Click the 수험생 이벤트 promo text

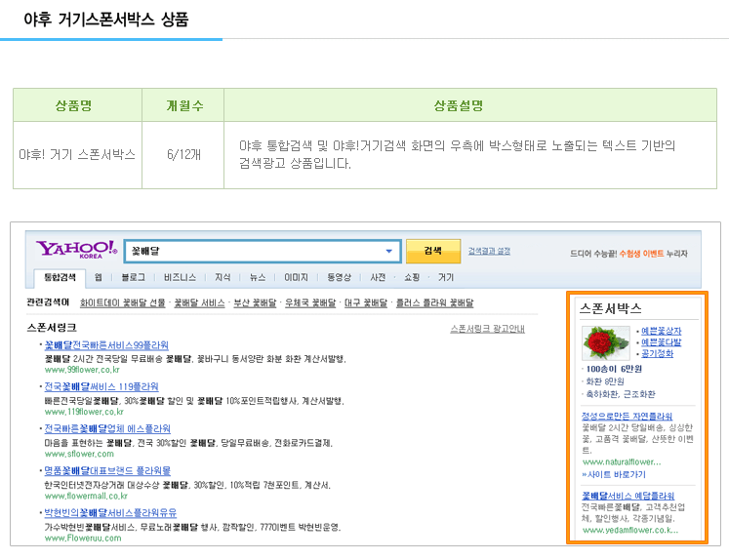[641, 254]
